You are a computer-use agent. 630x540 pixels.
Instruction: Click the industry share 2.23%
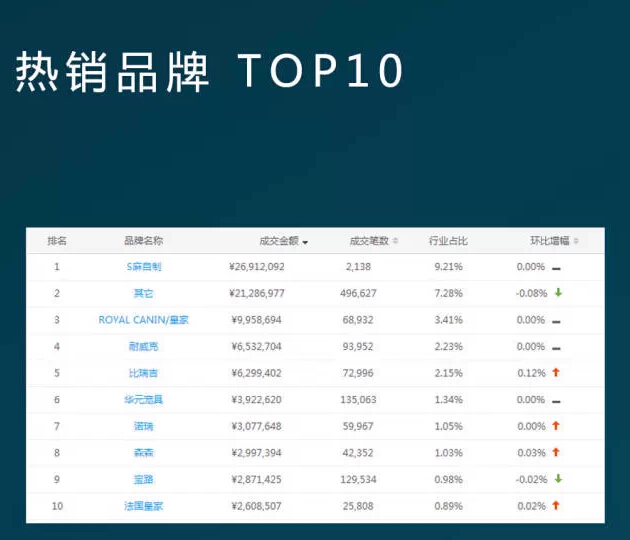pos(448,346)
